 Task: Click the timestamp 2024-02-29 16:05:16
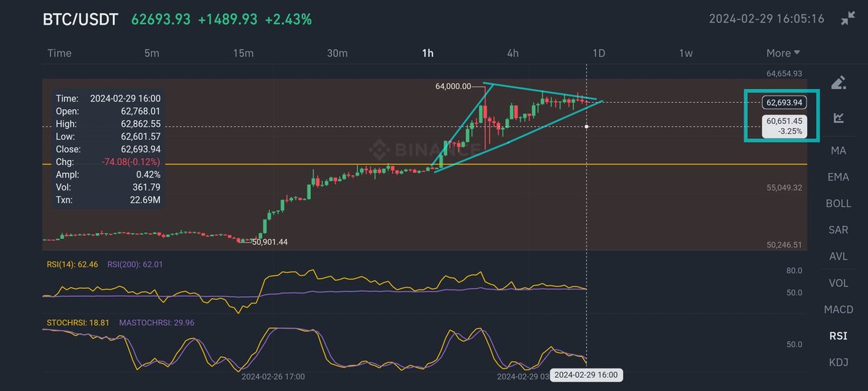click(767, 20)
